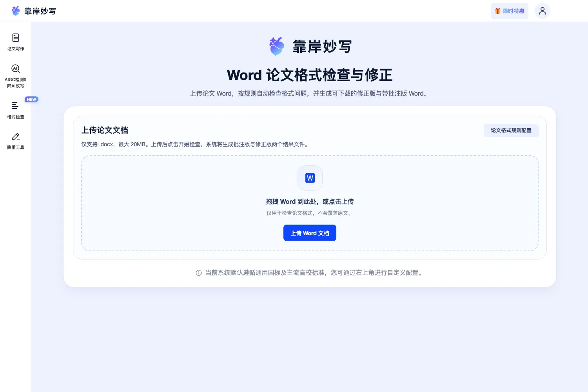Click the blue Word W icon
This screenshot has height=392, width=588.
pos(310,178)
